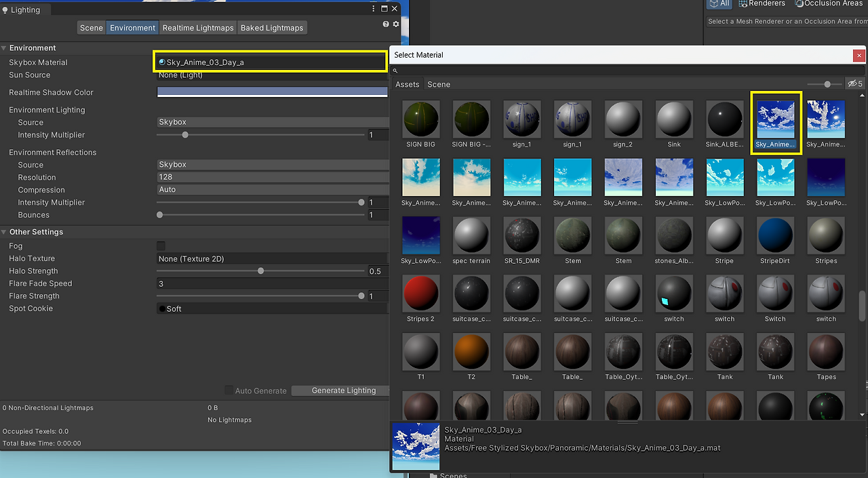This screenshot has height=478, width=868.
Task: Click the All occlusion filter icon
Action: (x=719, y=3)
